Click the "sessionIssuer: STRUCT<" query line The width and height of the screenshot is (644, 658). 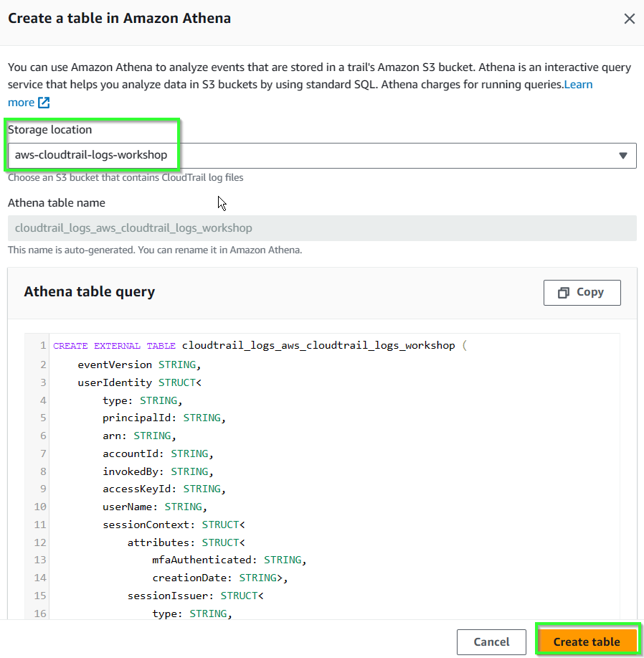(x=195, y=596)
